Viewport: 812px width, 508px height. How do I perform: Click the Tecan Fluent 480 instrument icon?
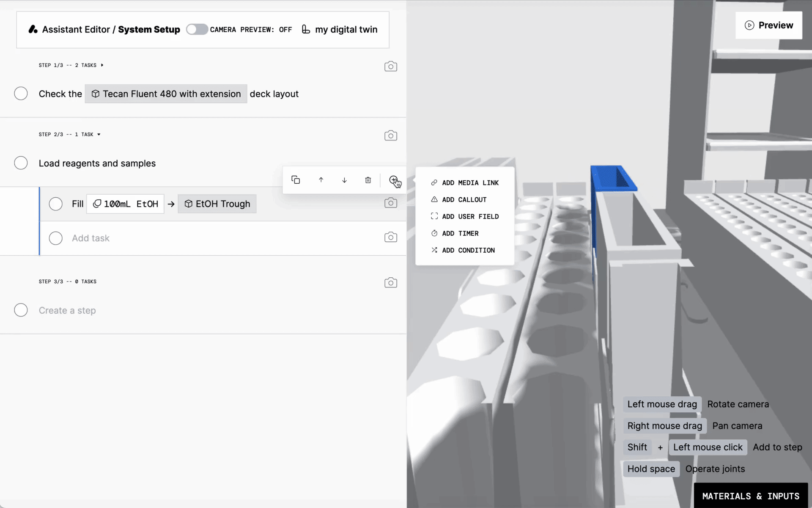[x=95, y=94]
